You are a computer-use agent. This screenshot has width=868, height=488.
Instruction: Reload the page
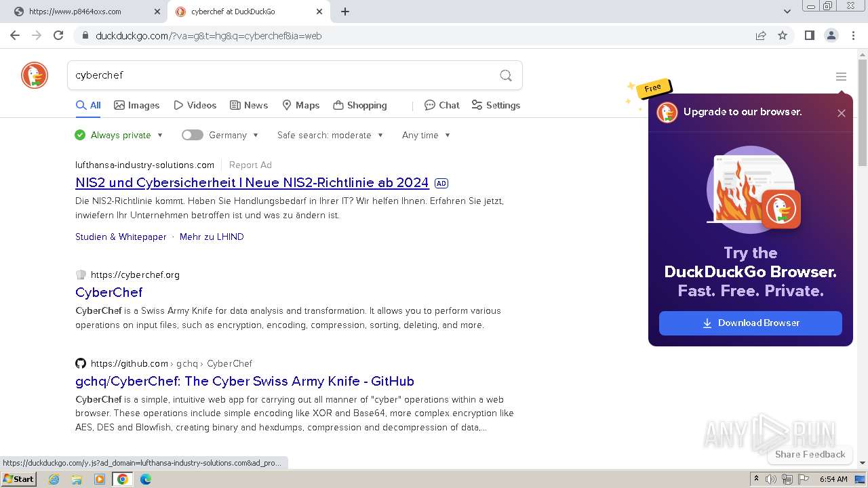point(58,35)
